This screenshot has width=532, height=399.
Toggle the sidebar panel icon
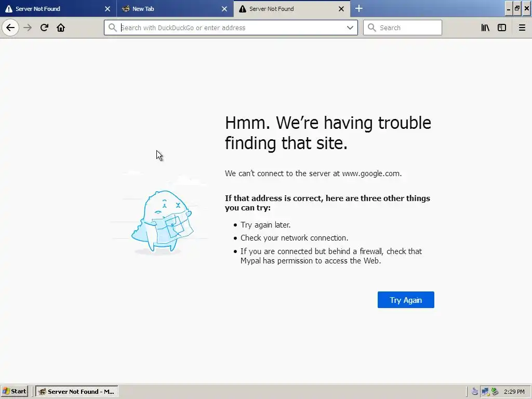click(x=502, y=28)
